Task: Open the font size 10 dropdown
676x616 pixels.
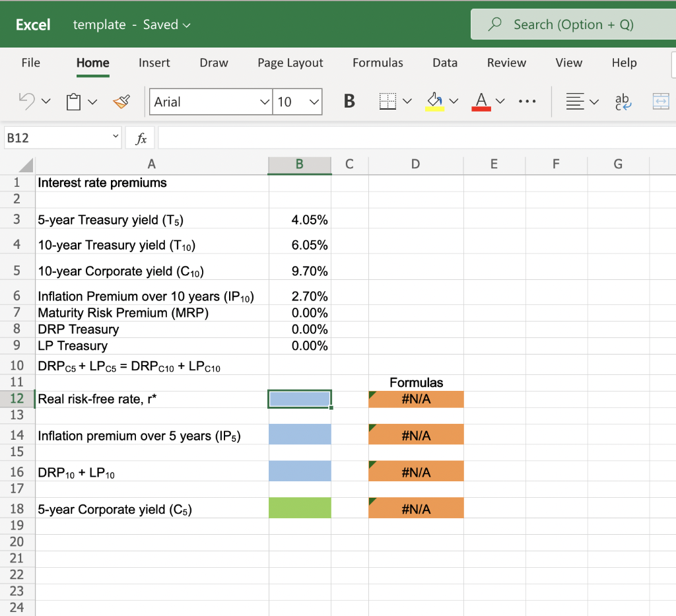Action: (313, 102)
